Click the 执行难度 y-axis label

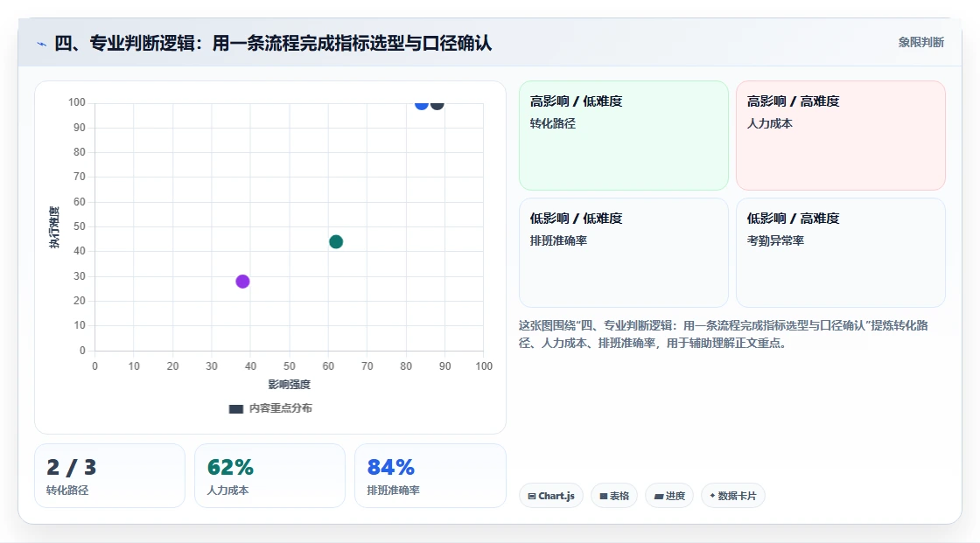tap(54, 226)
